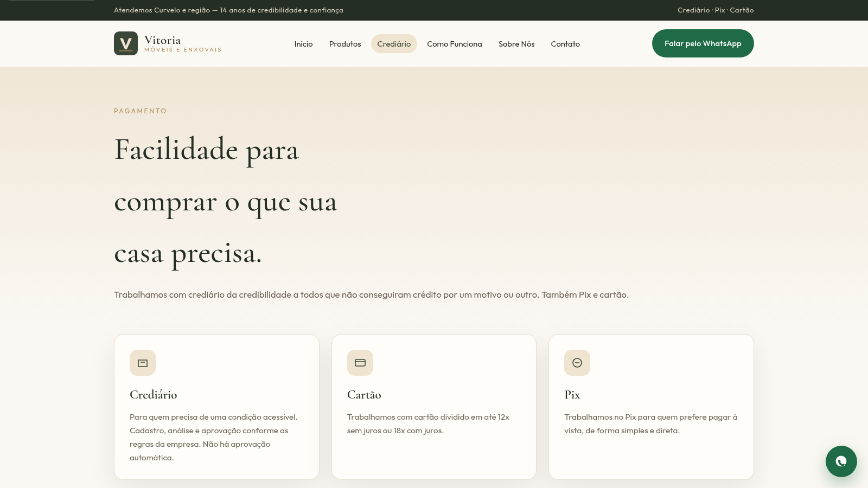Click the Vitoria Móveis e Enxovais brand name
This screenshot has height=488, width=868.
[183, 43]
